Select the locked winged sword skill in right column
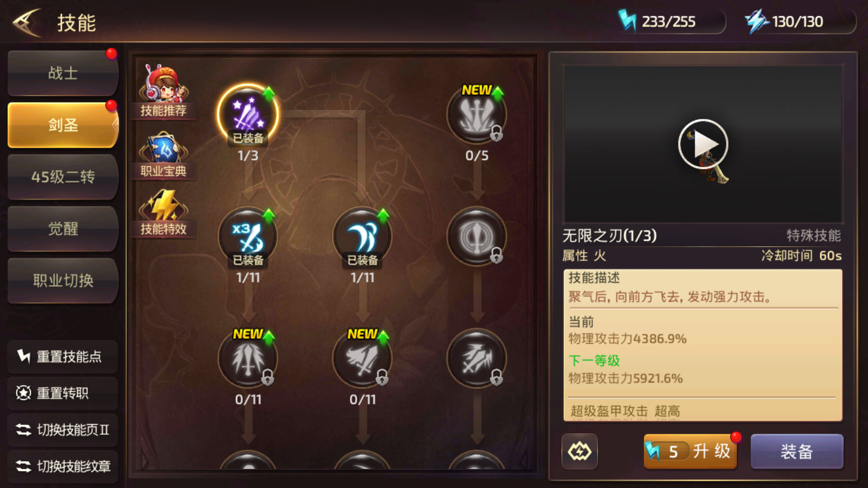 477,358
